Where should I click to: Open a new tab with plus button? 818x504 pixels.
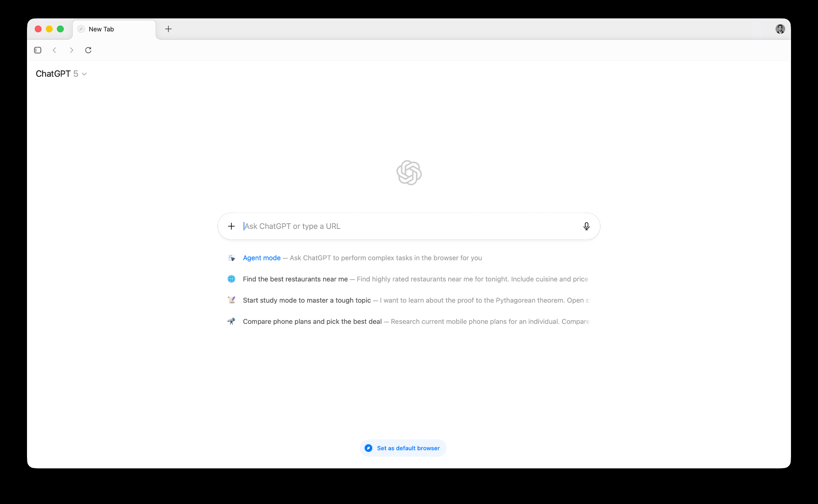[169, 29]
